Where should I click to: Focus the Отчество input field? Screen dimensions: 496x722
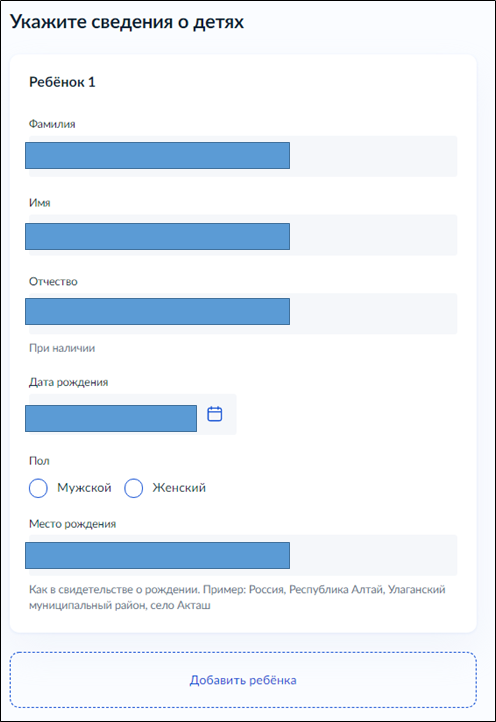pos(243,314)
